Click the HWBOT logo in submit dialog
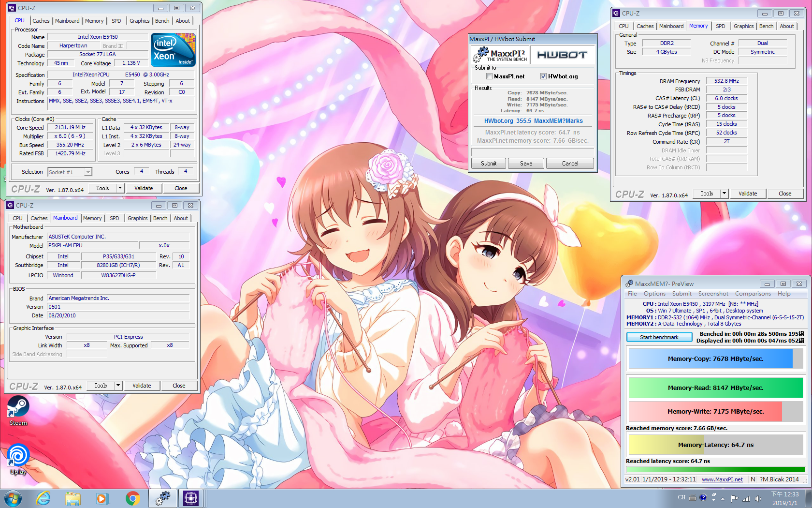This screenshot has height=508, width=812. point(562,55)
